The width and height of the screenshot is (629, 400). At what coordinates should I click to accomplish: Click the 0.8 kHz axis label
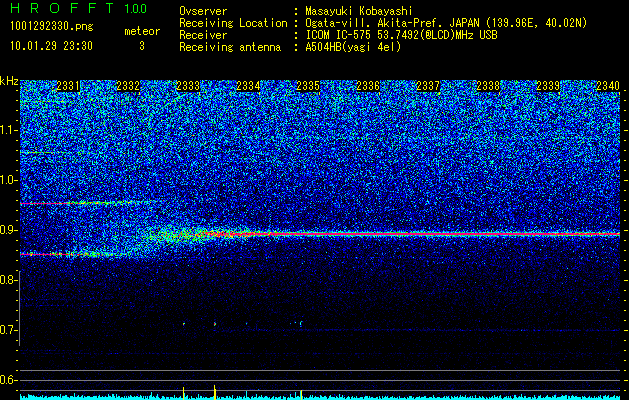point(9,280)
